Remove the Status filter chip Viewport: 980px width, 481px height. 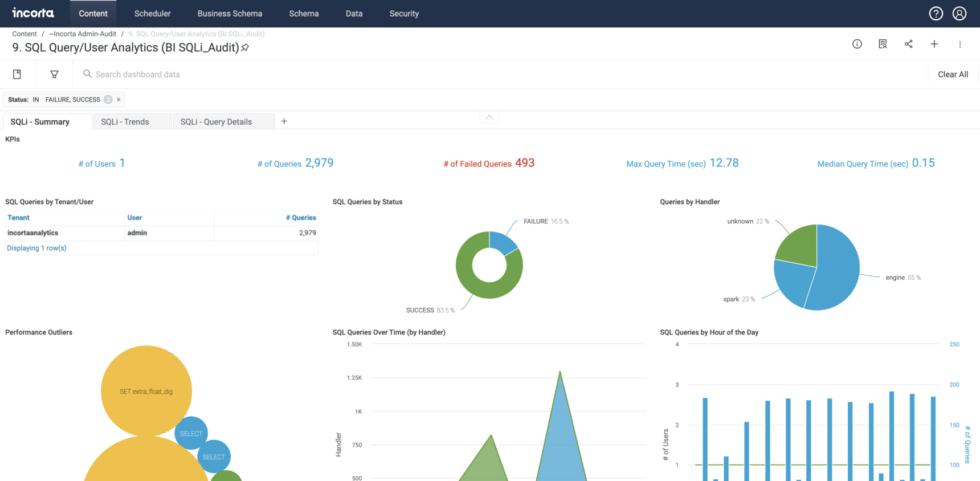(x=119, y=100)
